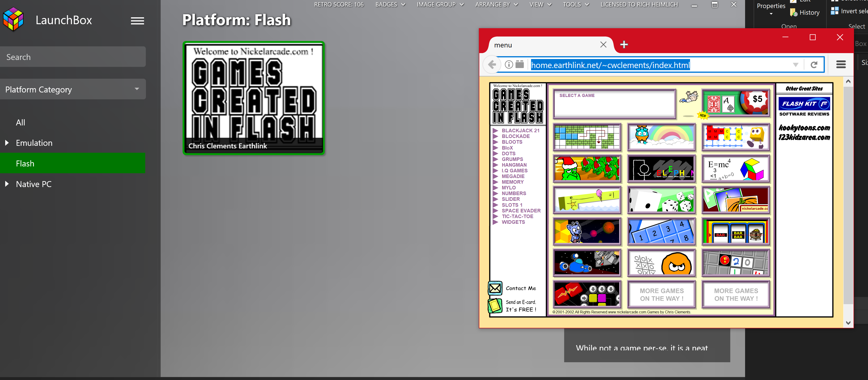
Task: Open the TOOLS dropdown menu
Action: click(x=576, y=4)
